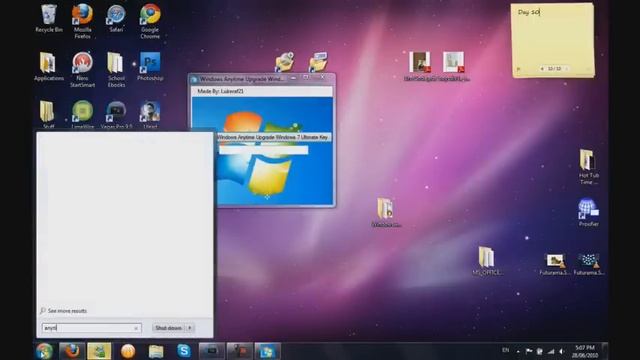Switch to the Anytime Upgrade taskbar button
This screenshot has height=360, width=640.
[267, 351]
